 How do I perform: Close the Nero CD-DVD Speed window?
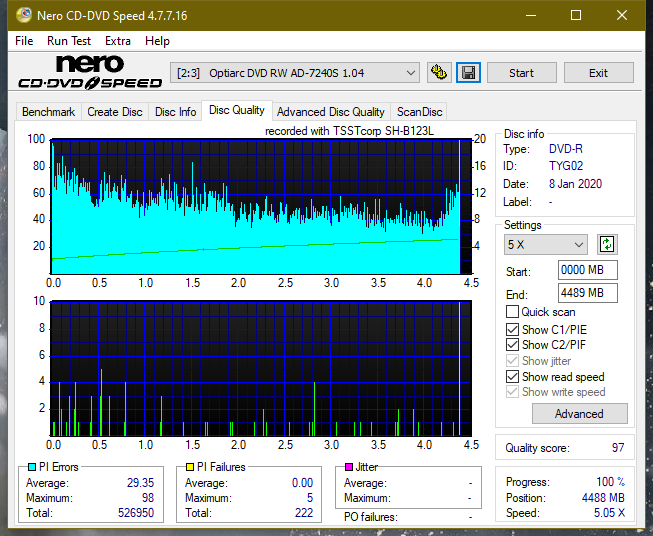[x=622, y=15]
